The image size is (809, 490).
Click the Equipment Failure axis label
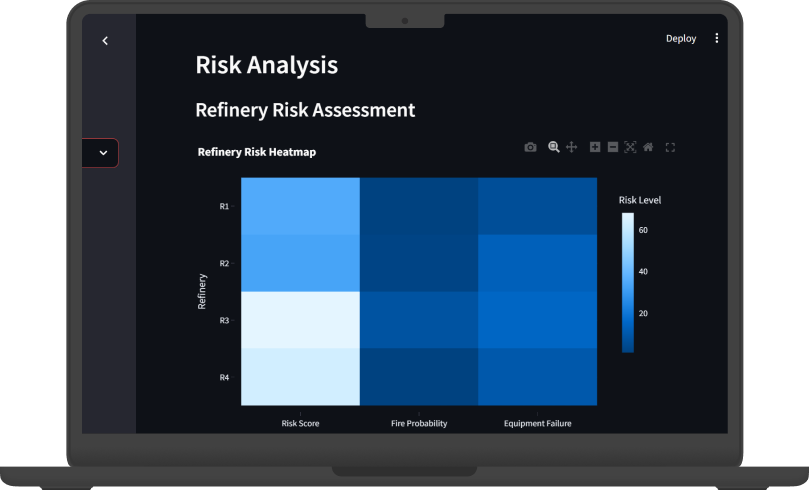(x=537, y=423)
